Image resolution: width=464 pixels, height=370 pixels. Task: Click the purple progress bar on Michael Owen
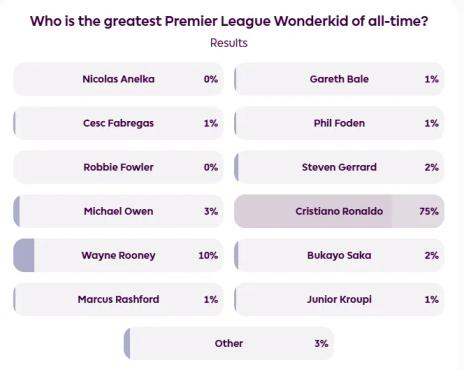tap(17, 211)
